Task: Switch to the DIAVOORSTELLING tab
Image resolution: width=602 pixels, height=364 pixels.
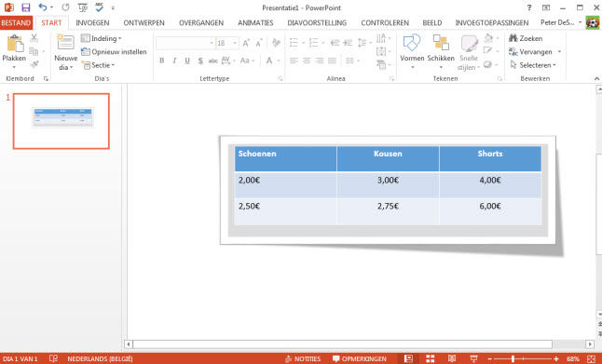Action: [x=317, y=23]
